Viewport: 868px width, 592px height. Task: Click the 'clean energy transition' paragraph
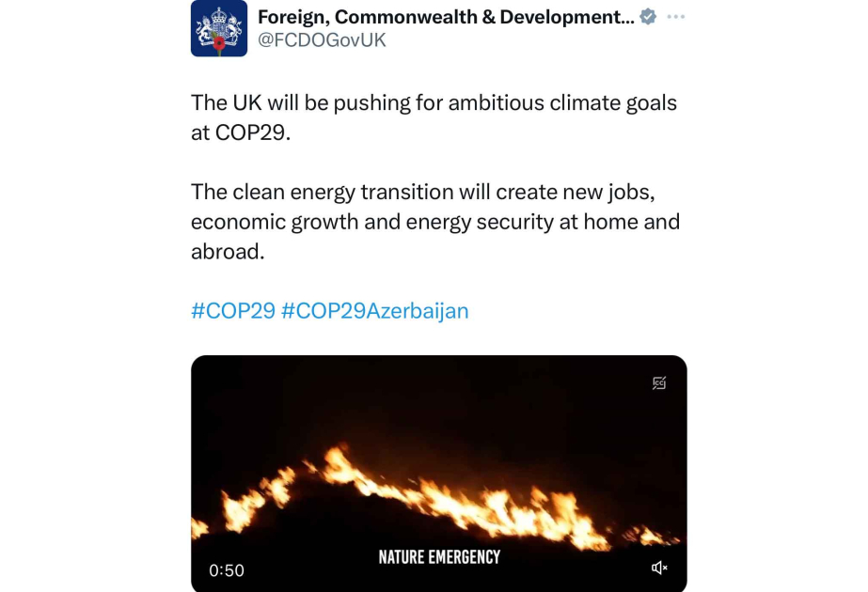pyautogui.click(x=422, y=192)
